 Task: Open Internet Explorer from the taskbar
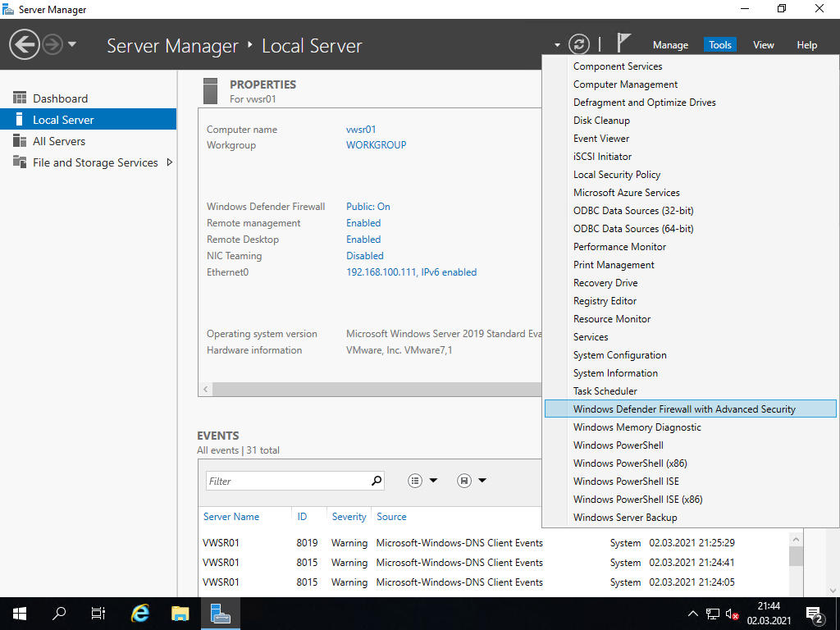(x=140, y=613)
